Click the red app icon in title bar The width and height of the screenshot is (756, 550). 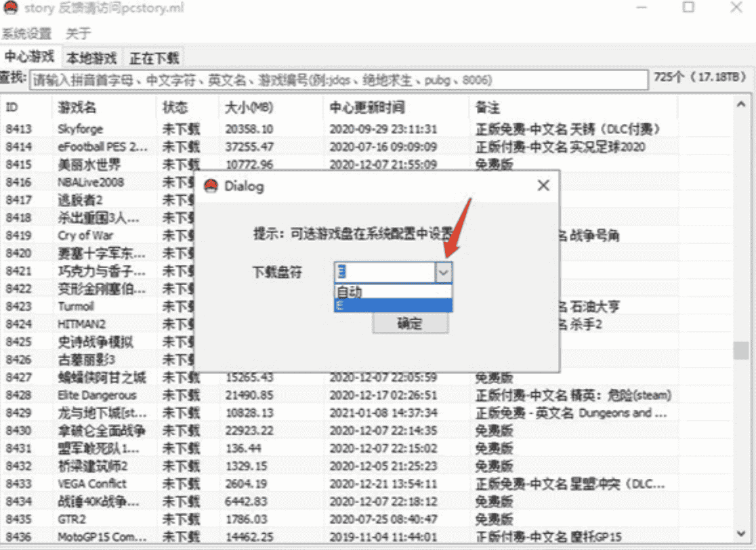pos(10,9)
